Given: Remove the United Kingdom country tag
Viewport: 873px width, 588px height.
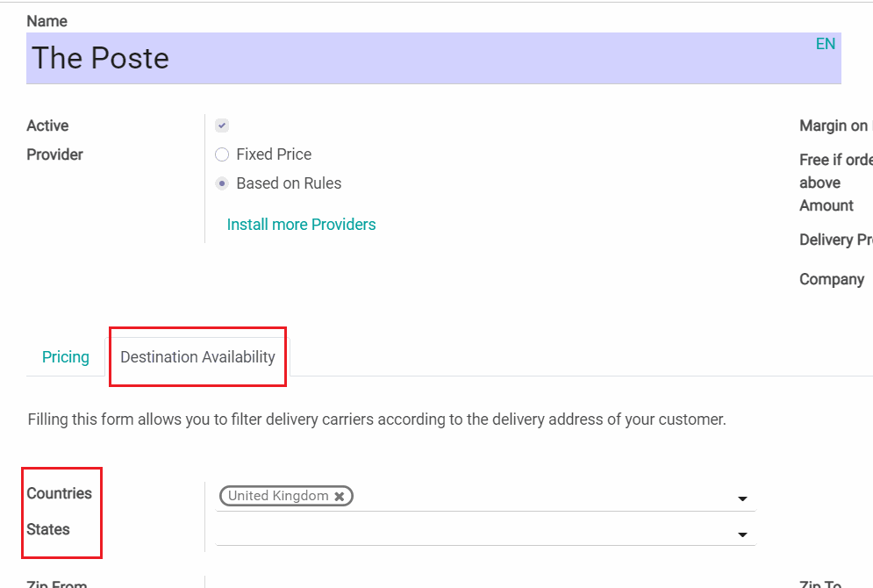Looking at the screenshot, I should point(340,497).
